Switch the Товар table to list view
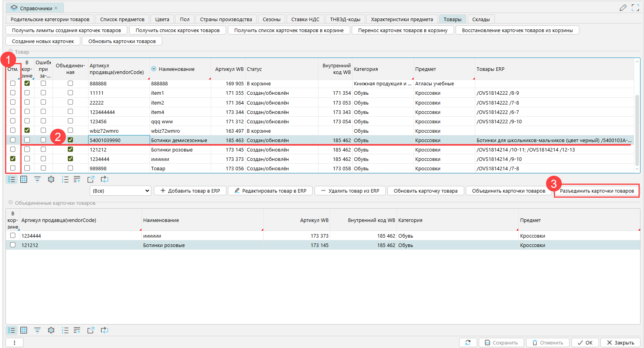 [12, 179]
